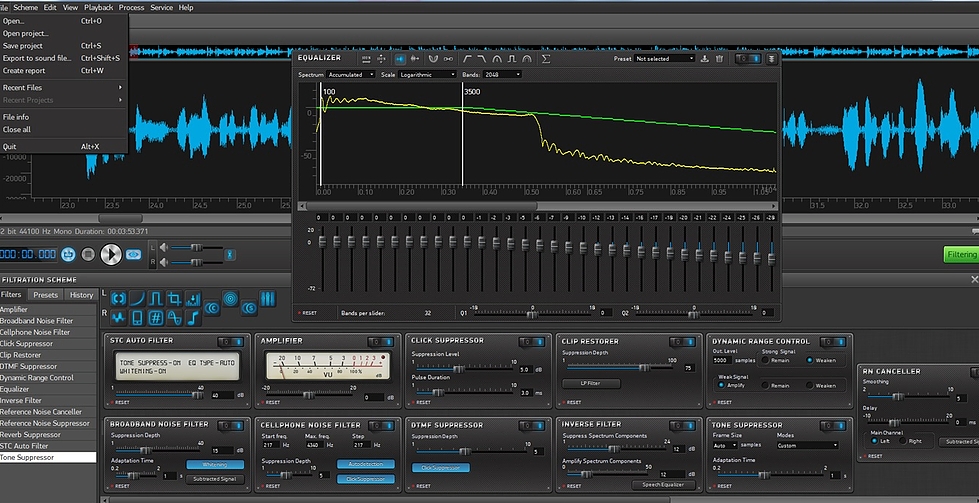Click the green Filtering button
Screen dimensions: 979x503
click(962, 255)
